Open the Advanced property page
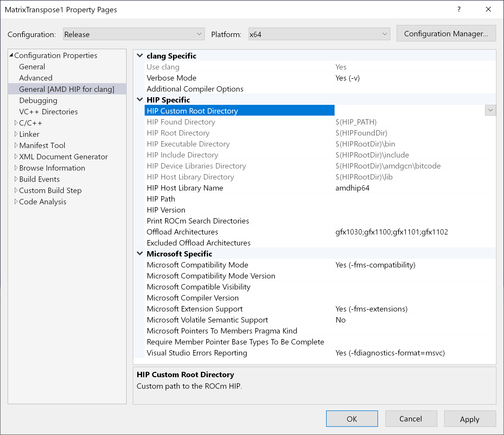Viewport: 504px width, 435px height. 36,78
